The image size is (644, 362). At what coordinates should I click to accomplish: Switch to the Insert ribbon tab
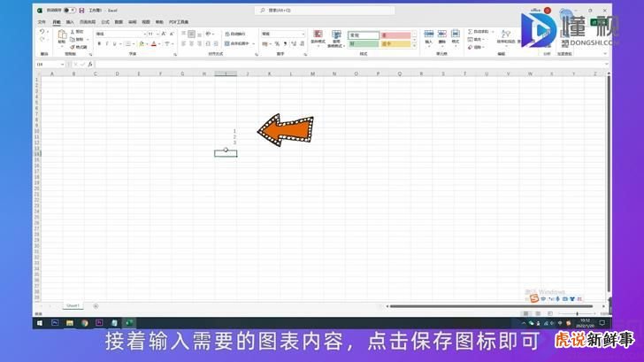(x=70, y=22)
